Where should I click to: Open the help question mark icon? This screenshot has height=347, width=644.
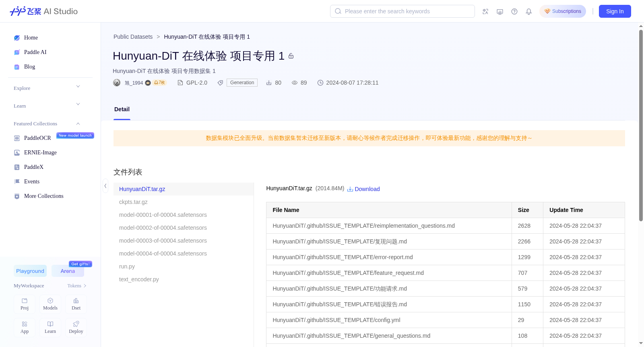pos(514,12)
